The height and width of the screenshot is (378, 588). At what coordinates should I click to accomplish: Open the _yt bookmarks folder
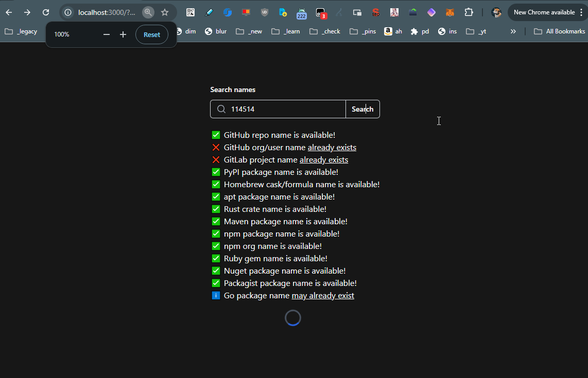point(476,31)
